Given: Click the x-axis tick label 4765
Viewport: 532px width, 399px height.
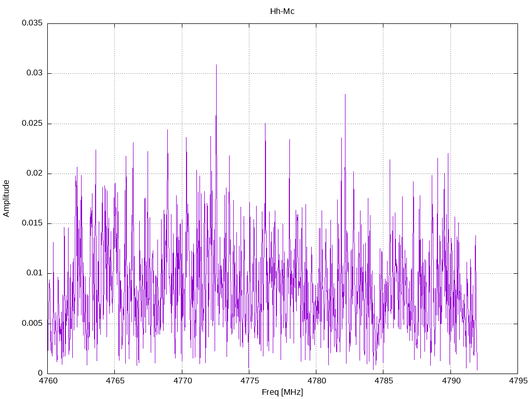Looking at the screenshot, I should [115, 381].
